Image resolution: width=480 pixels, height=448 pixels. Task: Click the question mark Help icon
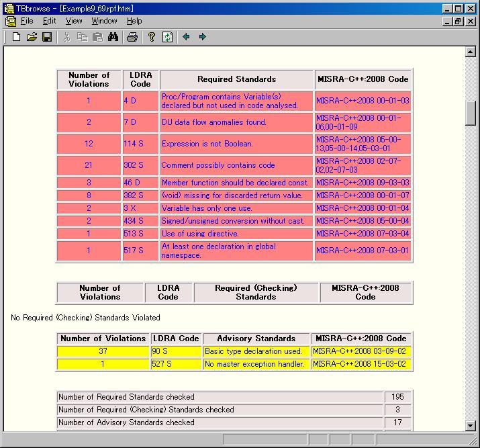pyautogui.click(x=152, y=37)
